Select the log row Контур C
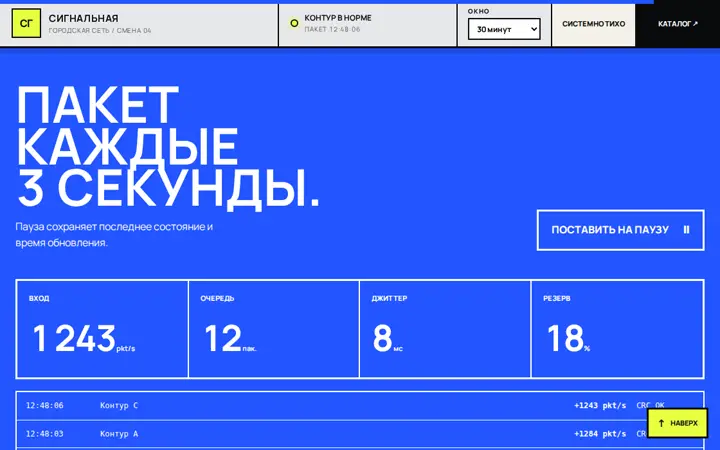Viewport: 720px width, 450px height. (360, 405)
